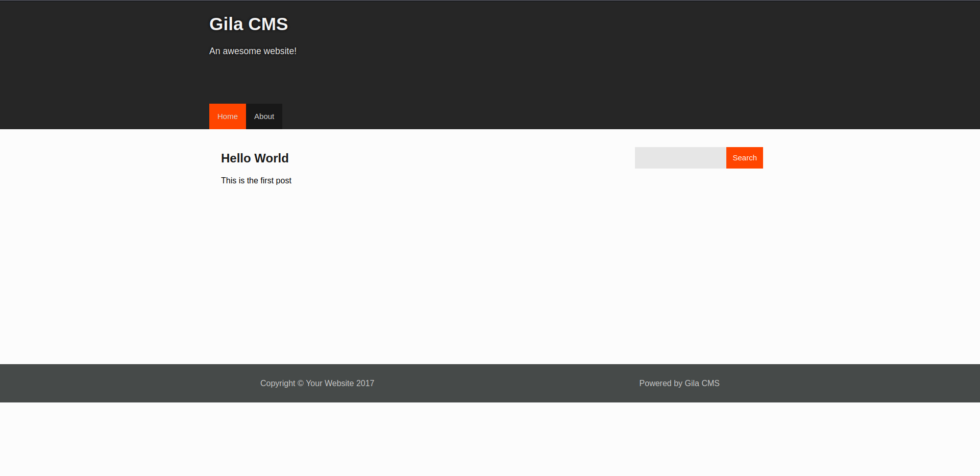Open the Hello World post
The image size is (980, 476).
point(255,158)
